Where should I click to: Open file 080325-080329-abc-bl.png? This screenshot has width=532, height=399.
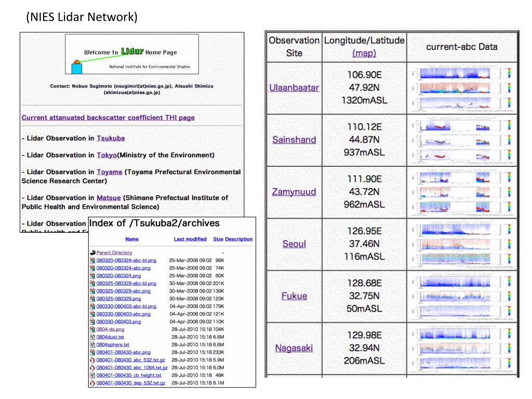tap(126, 283)
